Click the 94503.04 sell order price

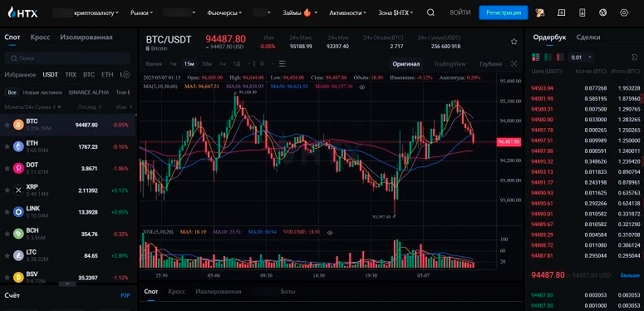click(542, 88)
